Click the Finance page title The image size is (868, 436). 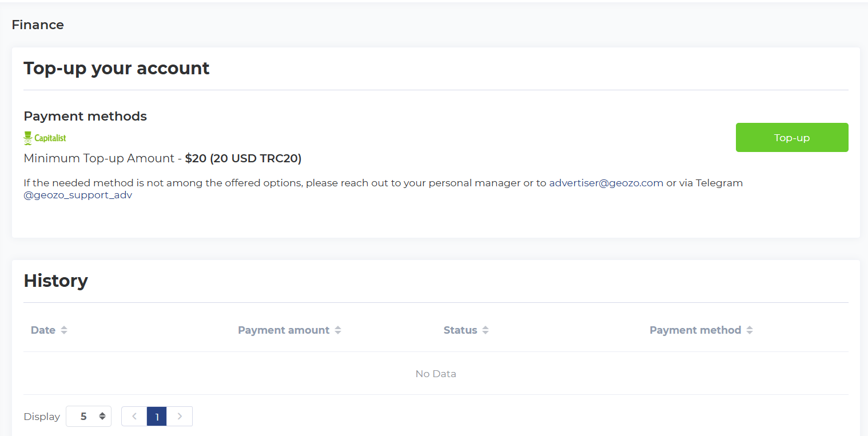38,25
